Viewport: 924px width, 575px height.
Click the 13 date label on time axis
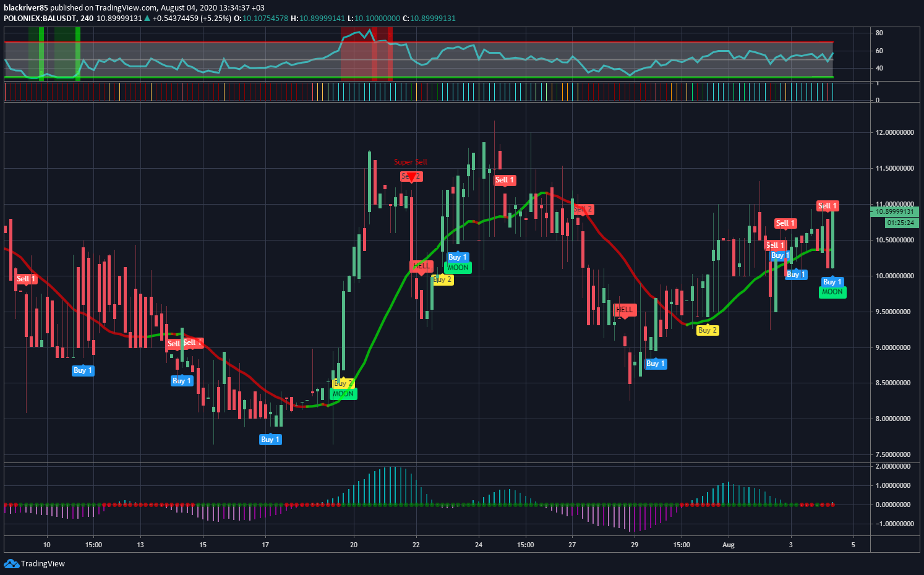point(140,545)
